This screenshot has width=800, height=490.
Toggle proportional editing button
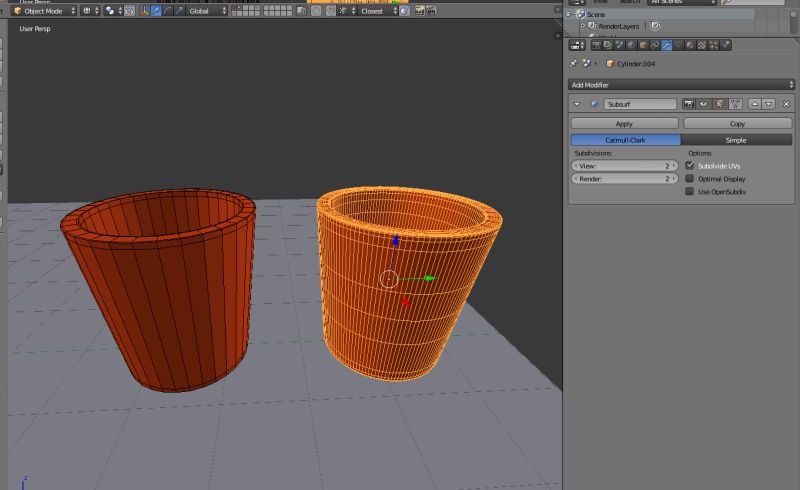tap(316, 11)
